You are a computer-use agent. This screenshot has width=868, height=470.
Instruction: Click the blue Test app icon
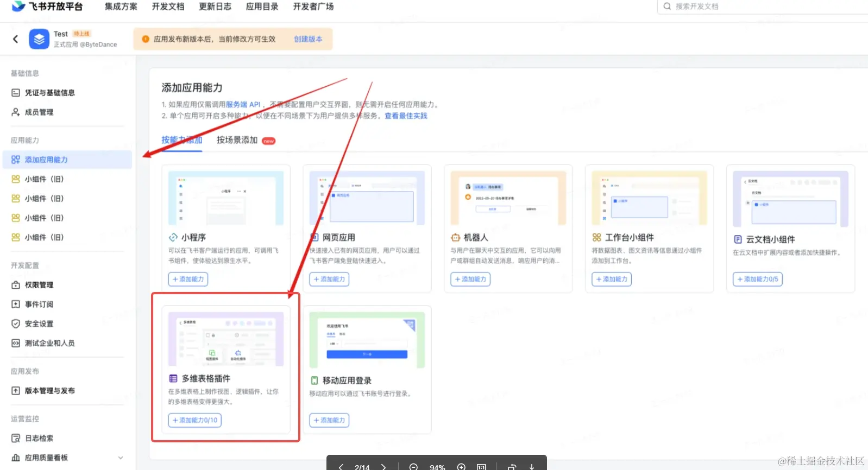pyautogui.click(x=39, y=39)
